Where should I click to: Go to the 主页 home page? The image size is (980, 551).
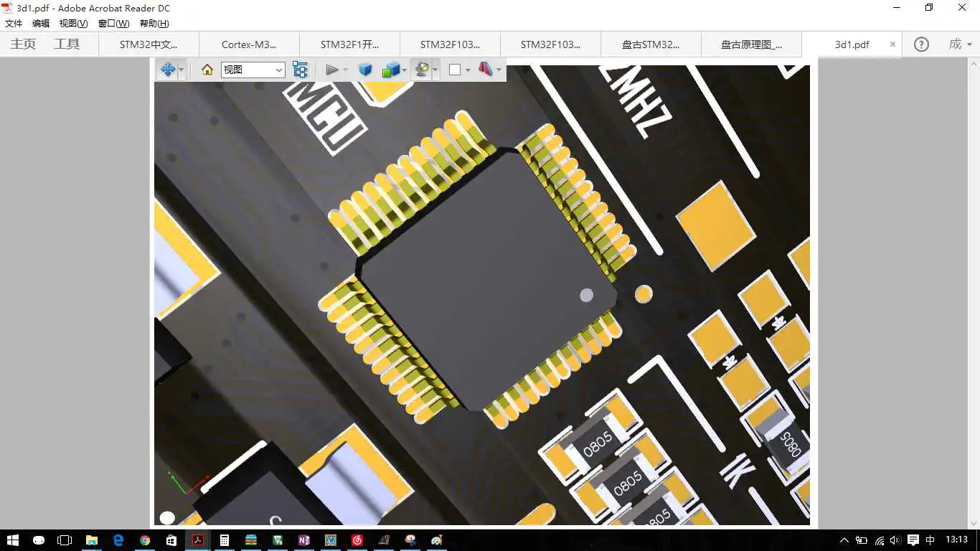click(x=23, y=44)
